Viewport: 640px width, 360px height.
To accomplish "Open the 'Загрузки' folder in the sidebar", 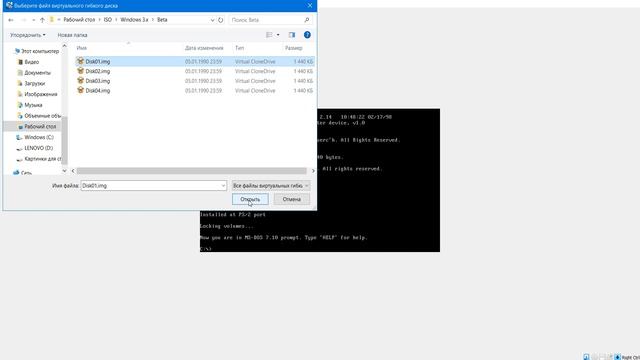I will [x=35, y=83].
